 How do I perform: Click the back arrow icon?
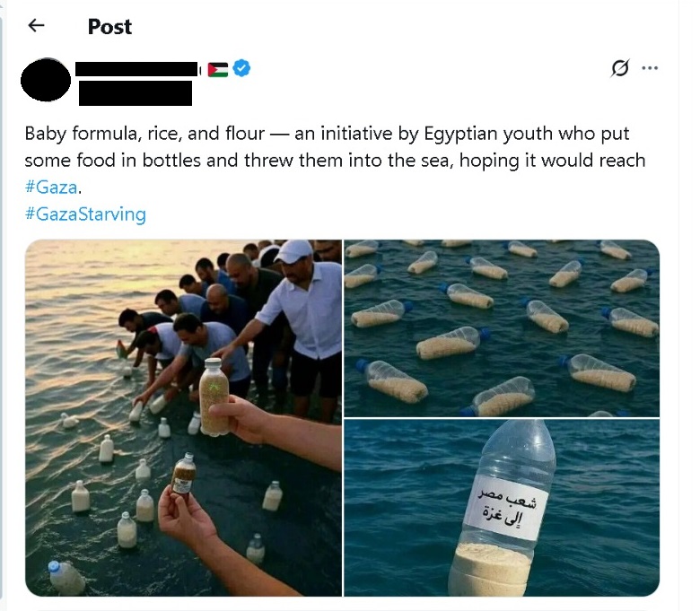coord(36,25)
